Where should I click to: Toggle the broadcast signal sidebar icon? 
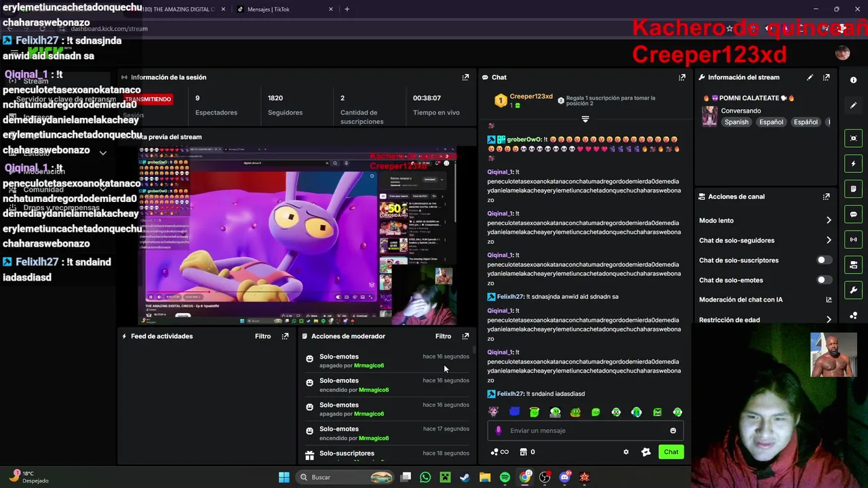854,239
